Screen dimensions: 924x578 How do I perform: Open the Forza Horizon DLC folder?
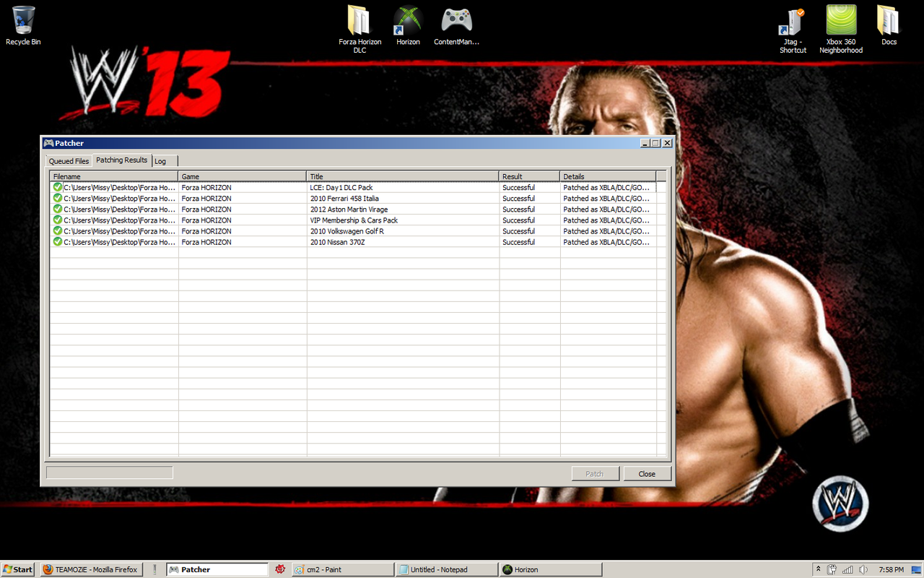coord(359,22)
